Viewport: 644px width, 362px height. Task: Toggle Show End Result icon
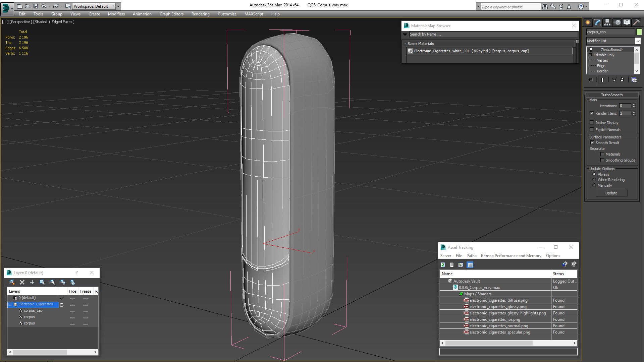point(602,80)
